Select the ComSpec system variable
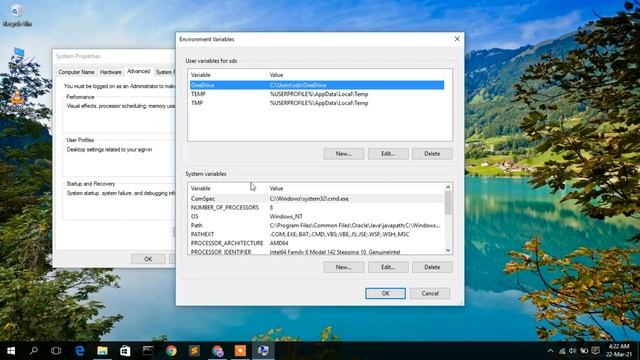 316,199
